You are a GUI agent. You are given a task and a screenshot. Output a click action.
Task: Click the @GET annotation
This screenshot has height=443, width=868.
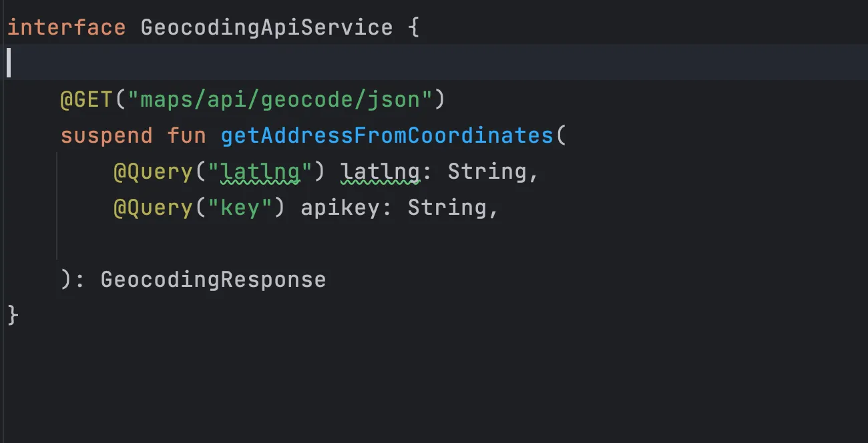(x=87, y=99)
